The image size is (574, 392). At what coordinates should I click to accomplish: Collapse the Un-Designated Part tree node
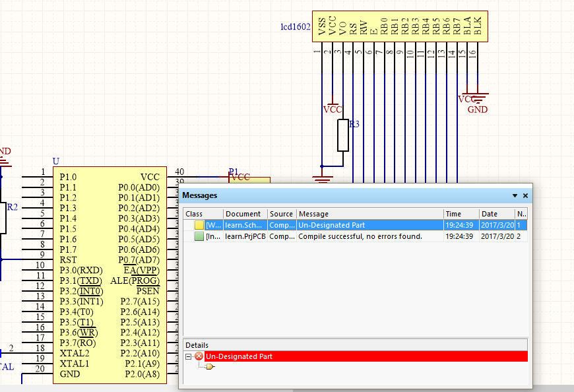(x=189, y=356)
